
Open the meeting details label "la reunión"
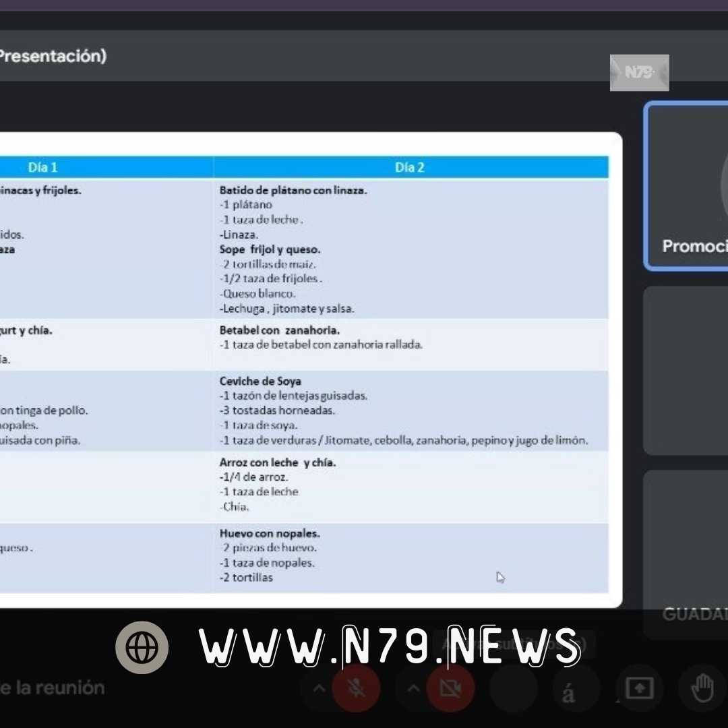pos(53,688)
